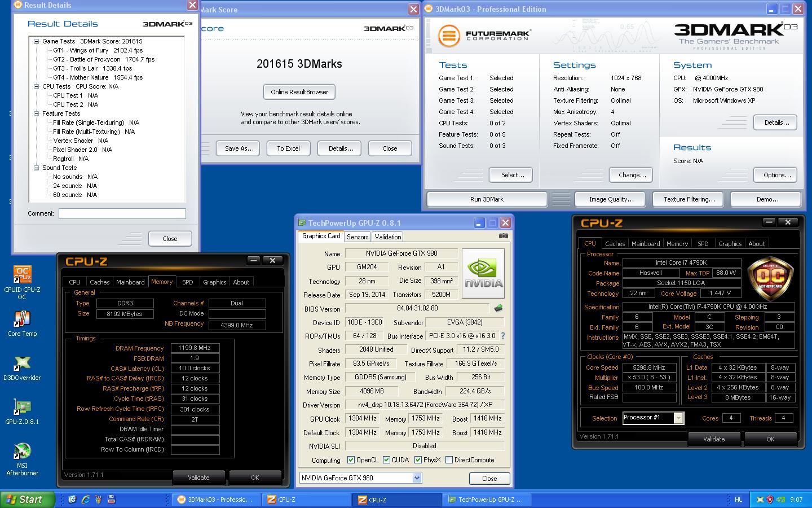Click the floppy disk quick launch icon
812x508 pixels.
click(112, 500)
